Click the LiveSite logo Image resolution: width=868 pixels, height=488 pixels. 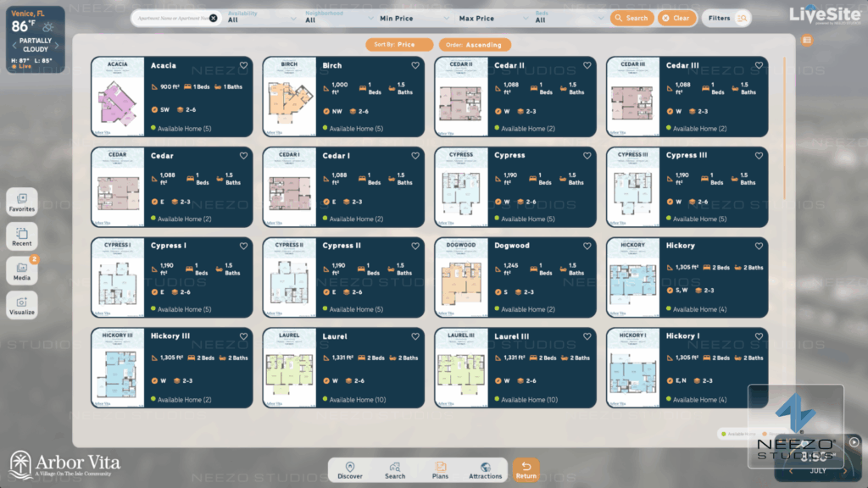pyautogui.click(x=826, y=15)
